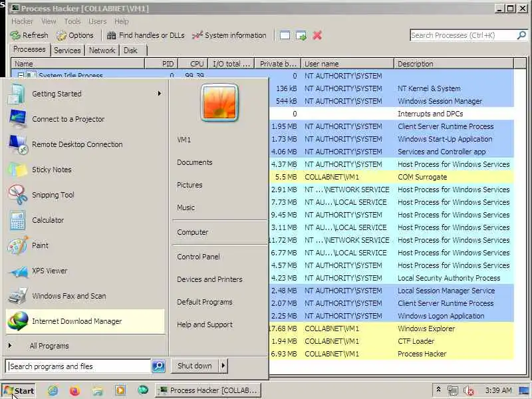Click the Start button
Viewport: 532px width, 399px height.
(19, 390)
